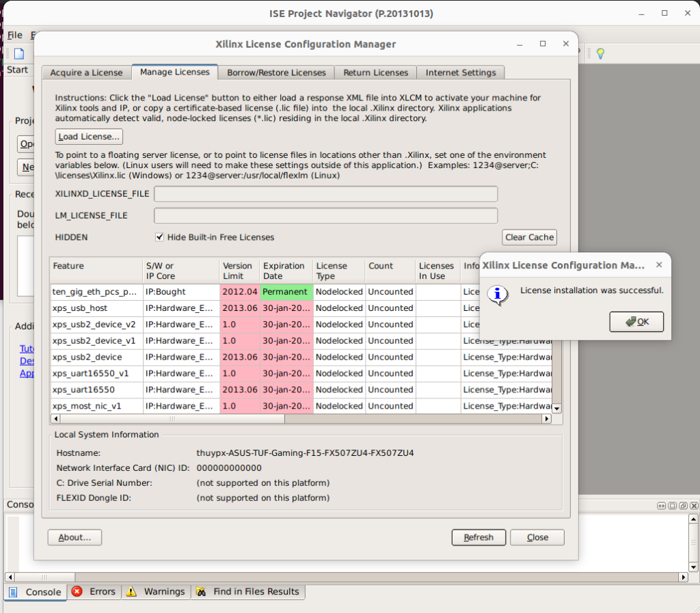Switch to the Console tab at bottom
The image size is (700, 613).
tap(36, 592)
